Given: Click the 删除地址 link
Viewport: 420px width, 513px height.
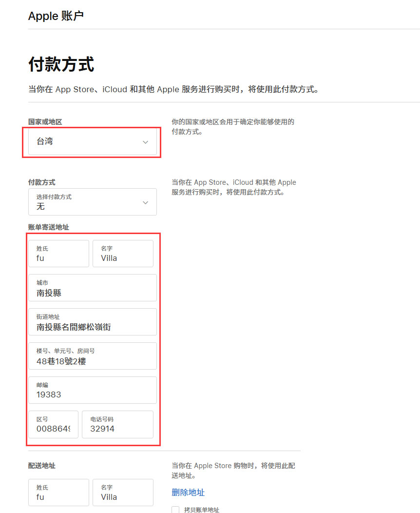Looking at the screenshot, I should coord(188,493).
